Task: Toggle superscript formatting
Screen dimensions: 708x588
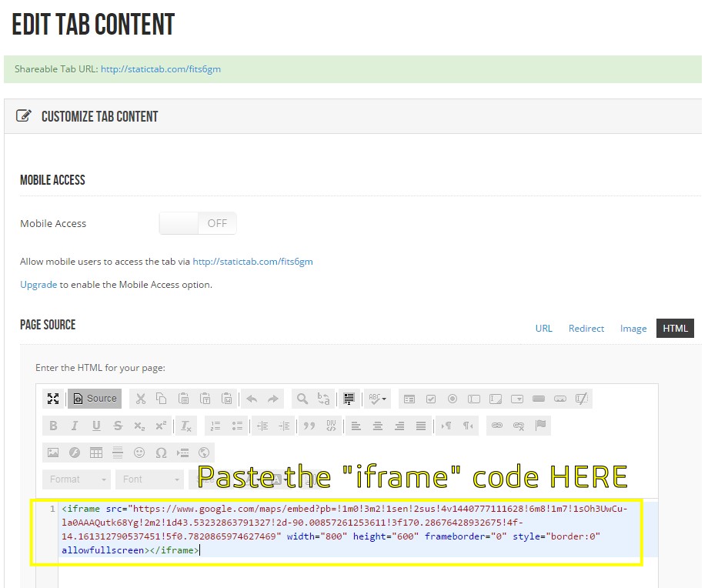Action: (x=161, y=426)
